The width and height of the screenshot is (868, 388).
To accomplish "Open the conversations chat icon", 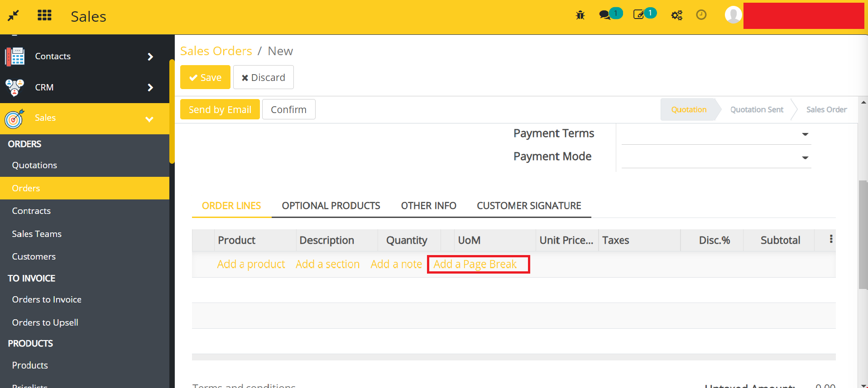I will 605,15.
